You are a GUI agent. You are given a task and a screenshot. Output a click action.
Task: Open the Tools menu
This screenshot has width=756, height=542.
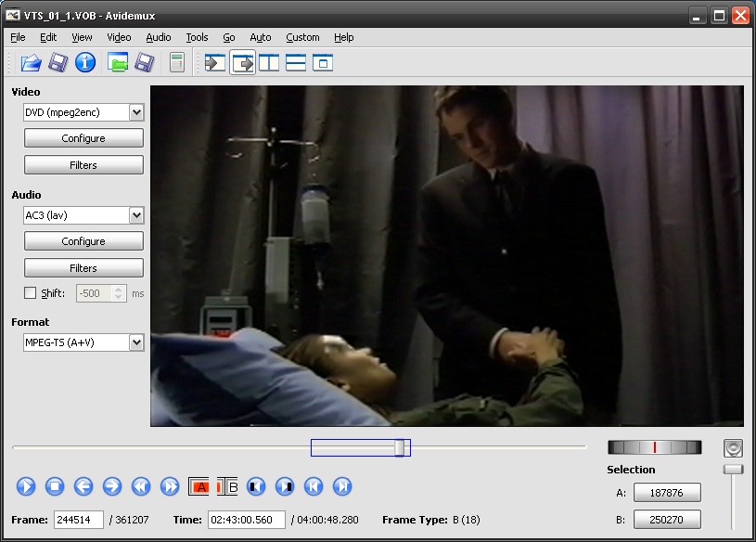tap(198, 37)
